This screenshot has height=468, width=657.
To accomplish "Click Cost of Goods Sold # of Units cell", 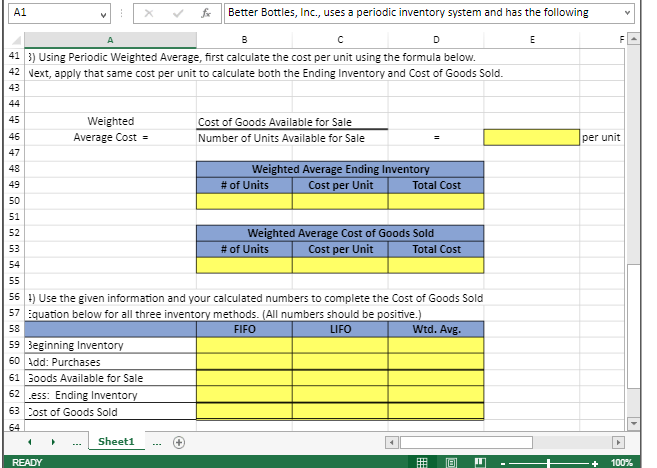I will pos(244,265).
